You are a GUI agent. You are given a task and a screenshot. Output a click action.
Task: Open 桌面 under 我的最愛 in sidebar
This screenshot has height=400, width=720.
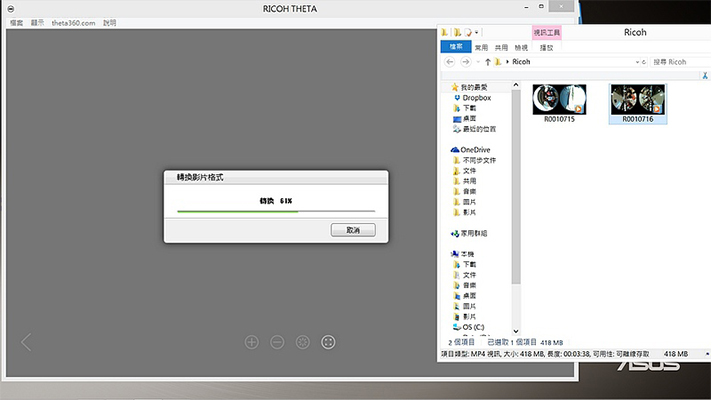click(469, 118)
